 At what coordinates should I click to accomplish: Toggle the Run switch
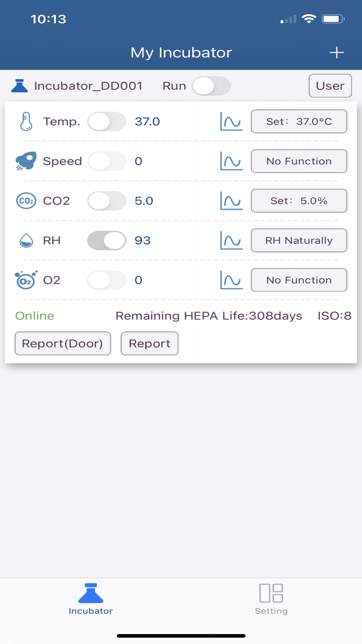(x=211, y=86)
